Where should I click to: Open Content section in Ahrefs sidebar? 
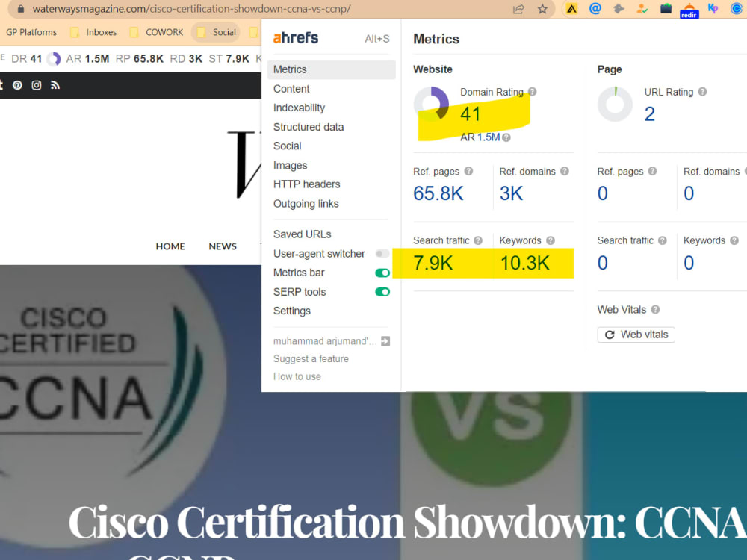coord(291,89)
